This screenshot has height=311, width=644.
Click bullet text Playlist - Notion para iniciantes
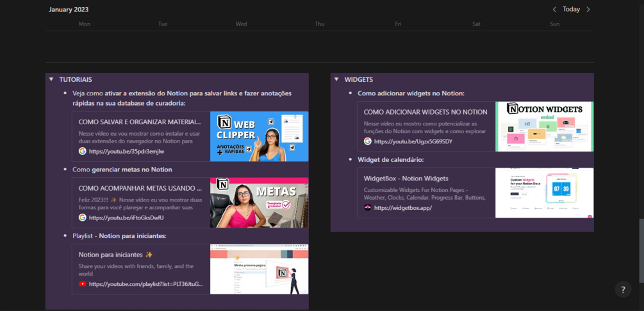pos(119,236)
